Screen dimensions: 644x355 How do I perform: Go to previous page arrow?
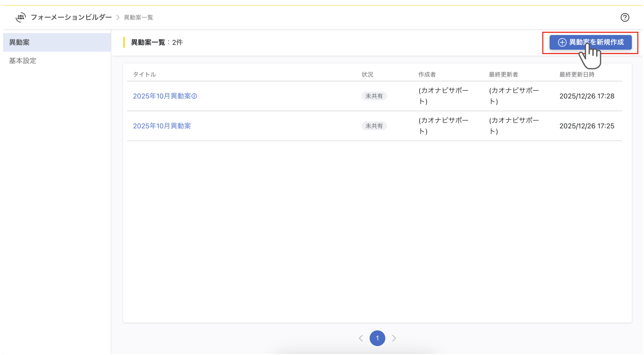coord(361,338)
